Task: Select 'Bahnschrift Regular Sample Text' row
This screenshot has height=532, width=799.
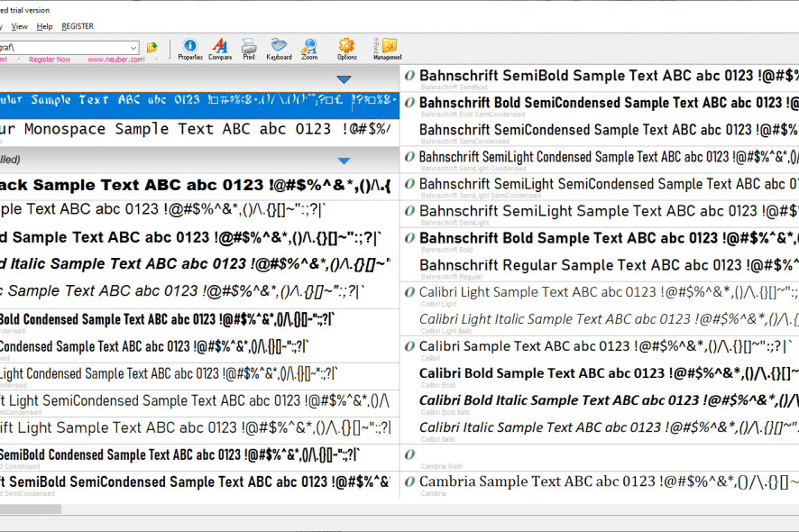Action: [x=600, y=268]
